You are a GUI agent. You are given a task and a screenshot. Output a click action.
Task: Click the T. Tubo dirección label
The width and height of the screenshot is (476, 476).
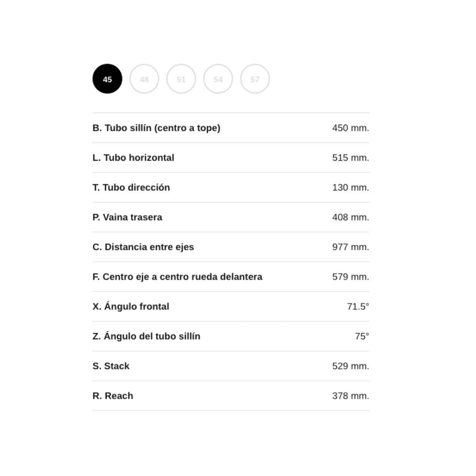click(x=131, y=188)
